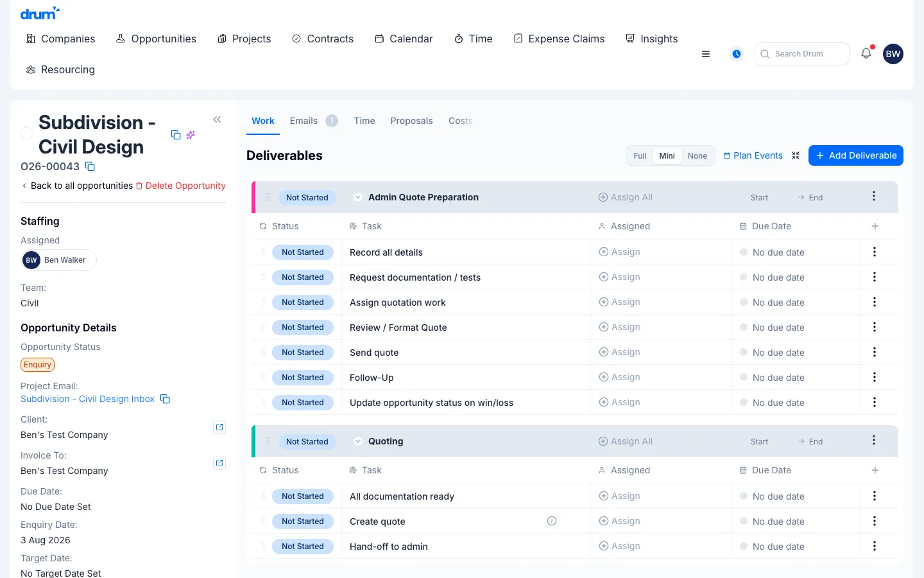Open the hamburger menu icon
This screenshot has width=924, height=578.
(x=706, y=54)
